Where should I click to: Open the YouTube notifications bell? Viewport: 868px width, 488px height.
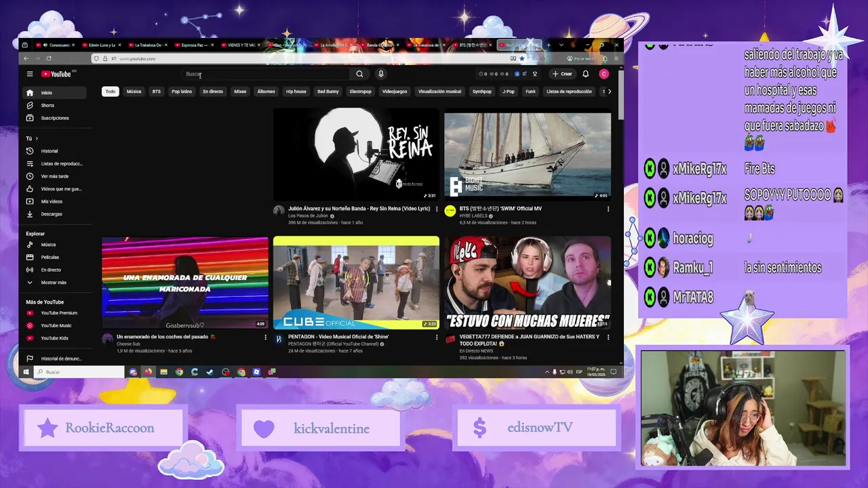(585, 74)
